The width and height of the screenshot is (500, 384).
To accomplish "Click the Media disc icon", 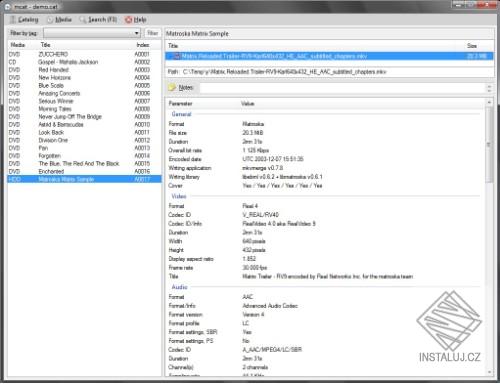I will 50,20.
